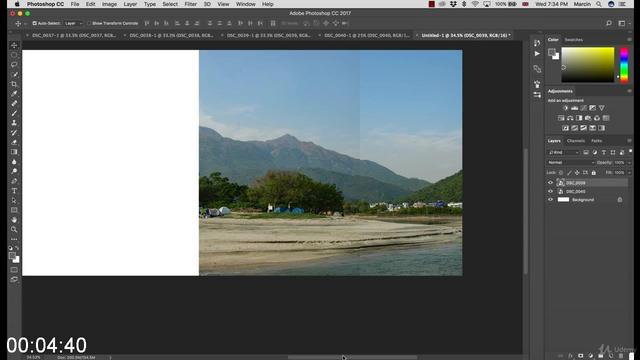Viewport: 640px width, 360px height.
Task: Select the Background layer name
Action: (583, 200)
